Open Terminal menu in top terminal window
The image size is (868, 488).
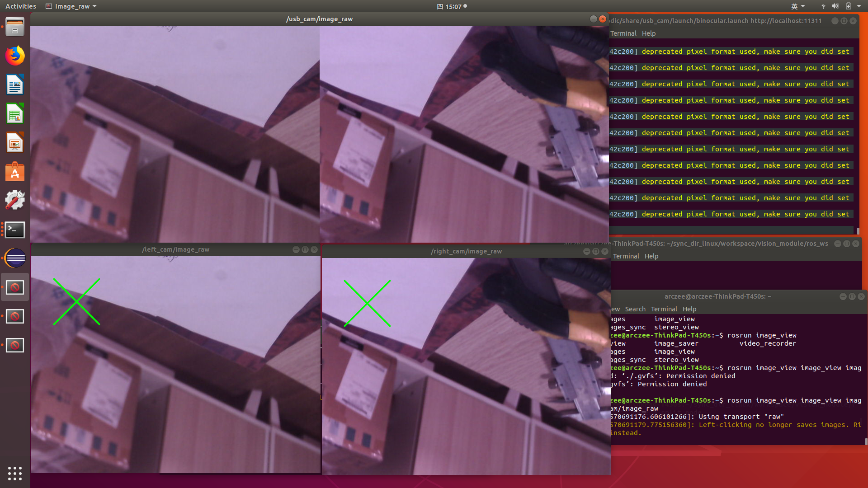click(623, 33)
